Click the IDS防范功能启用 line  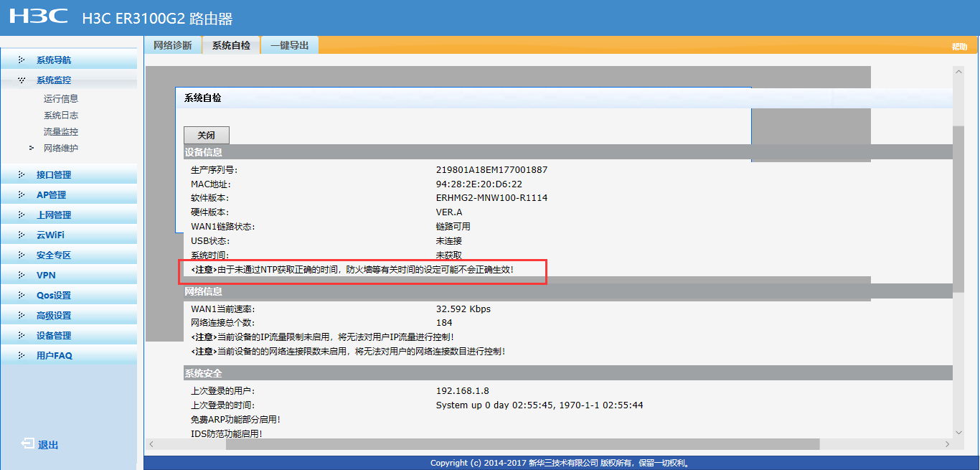click(227, 434)
